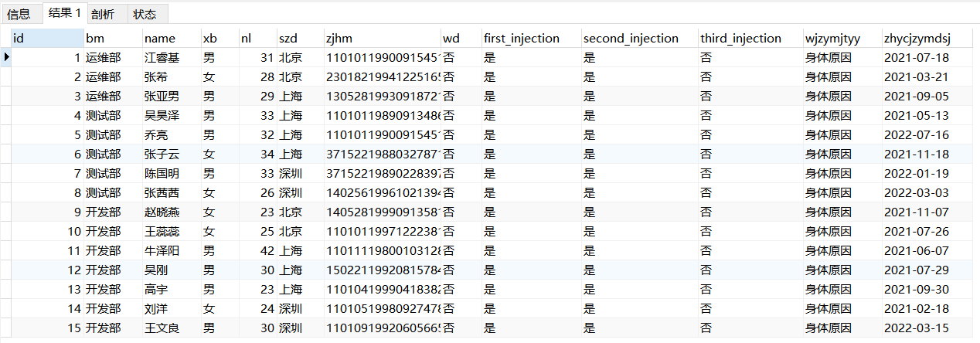
Task: Select the id column header
Action: pos(48,38)
